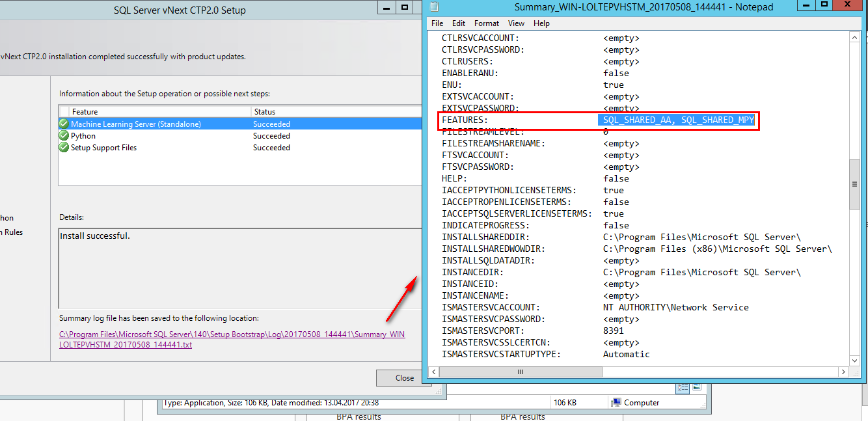Image resolution: width=868 pixels, height=421 pixels.
Task: Open the Format menu in Notepad
Action: coord(487,23)
